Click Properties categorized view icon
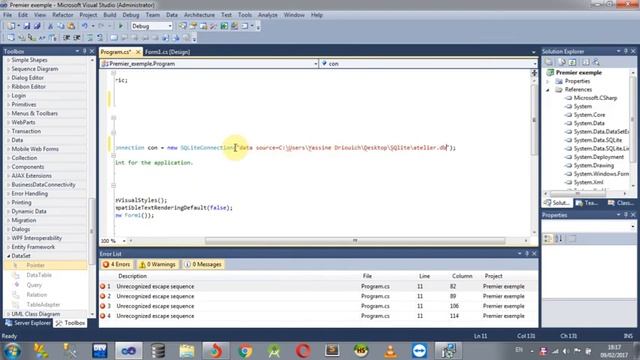The width and height of the screenshot is (640, 360). [x=548, y=238]
